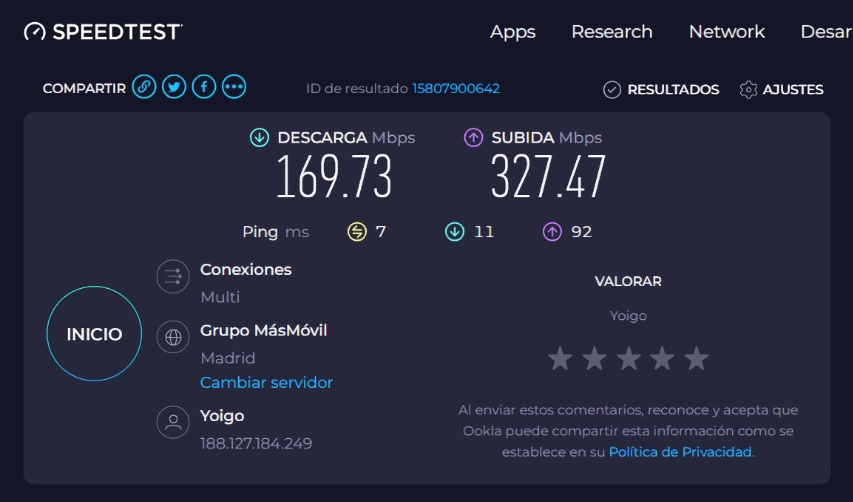Screen dimensions: 853x502
Task: Open the partially visible Desar menu
Action: tap(826, 32)
